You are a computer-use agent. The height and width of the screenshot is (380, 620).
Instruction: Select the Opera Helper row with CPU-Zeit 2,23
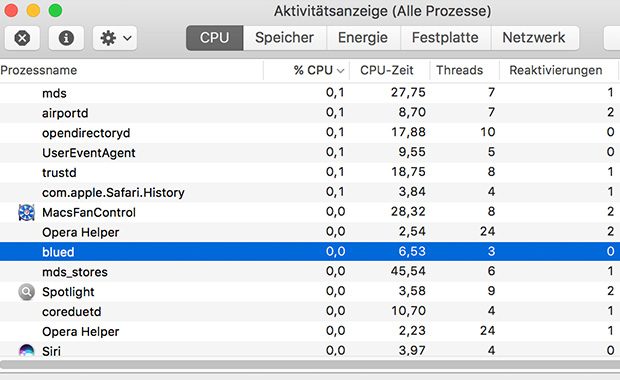[x=310, y=331]
